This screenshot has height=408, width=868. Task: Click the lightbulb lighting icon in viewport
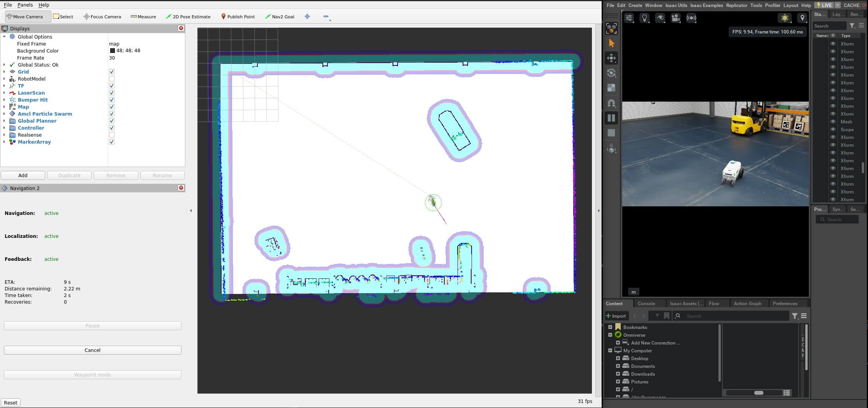coord(644,18)
